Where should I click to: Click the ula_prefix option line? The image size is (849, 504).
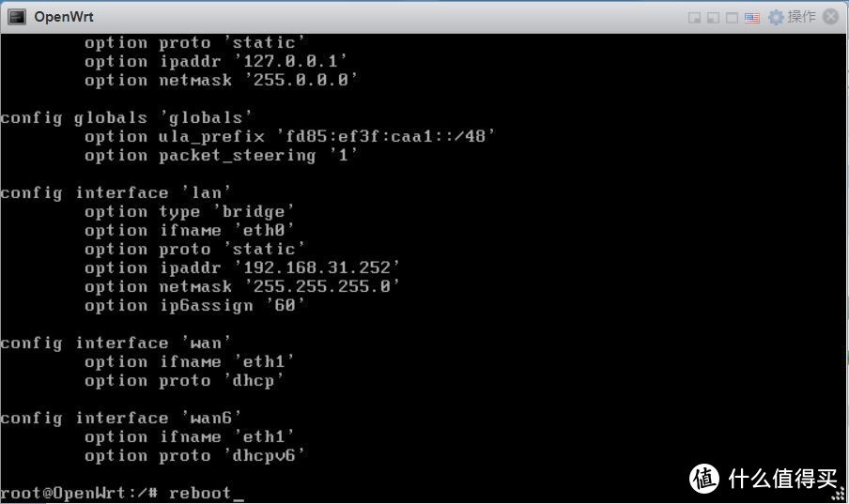289,136
